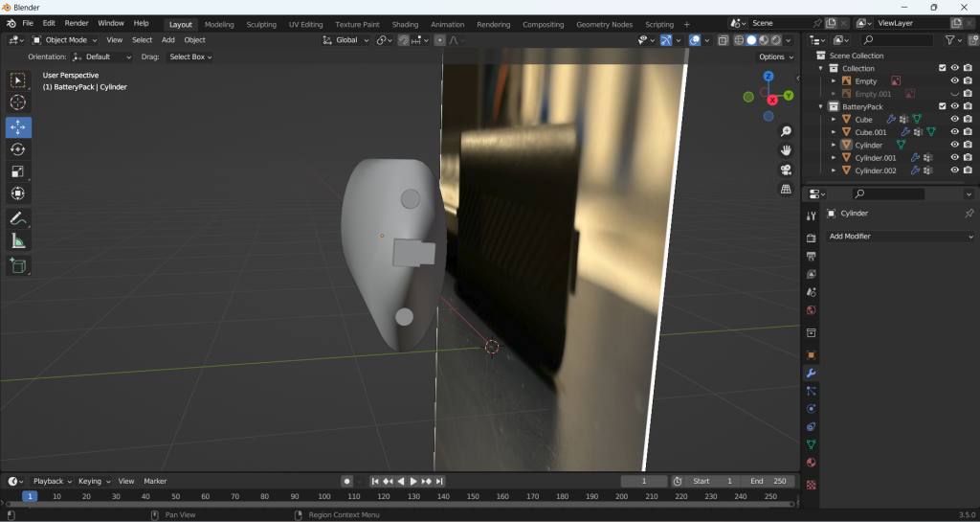Open the Render menu
This screenshot has width=980, height=522.
tap(77, 23)
